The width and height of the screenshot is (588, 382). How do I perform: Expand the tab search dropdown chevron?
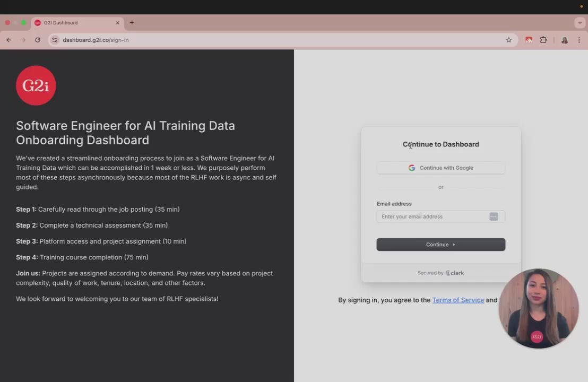(580, 22)
